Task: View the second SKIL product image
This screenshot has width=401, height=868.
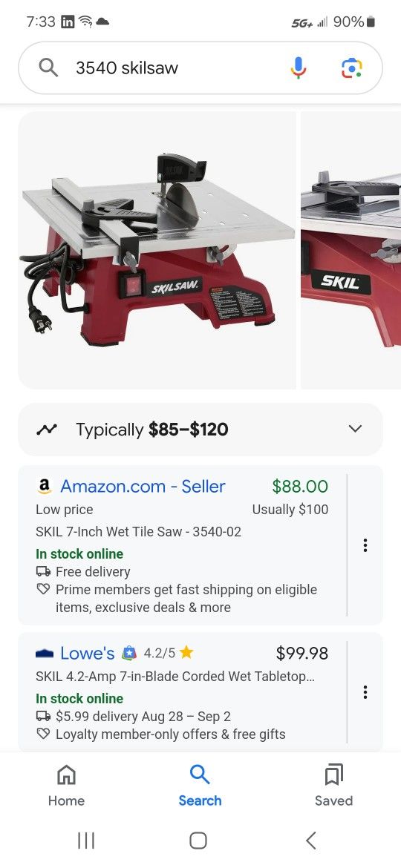Action: (x=351, y=250)
